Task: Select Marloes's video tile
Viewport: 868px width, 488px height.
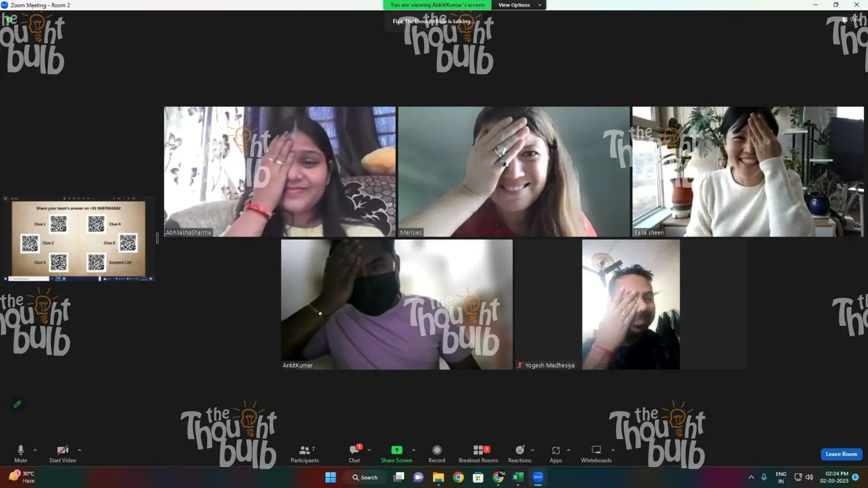Action: (514, 171)
